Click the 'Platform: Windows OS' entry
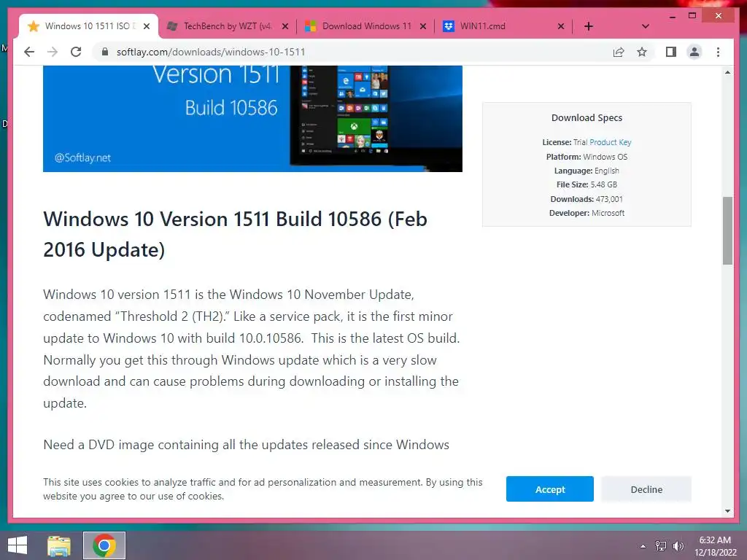747x560 pixels. [587, 157]
